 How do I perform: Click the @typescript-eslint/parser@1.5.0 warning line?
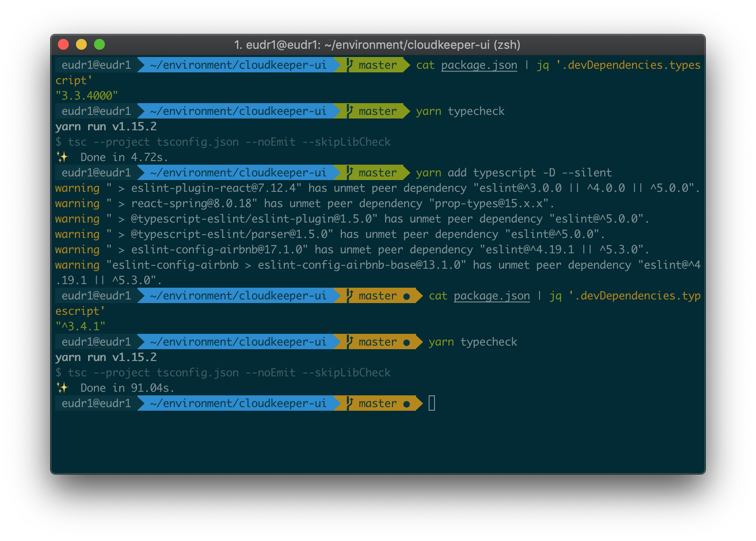tap(330, 234)
